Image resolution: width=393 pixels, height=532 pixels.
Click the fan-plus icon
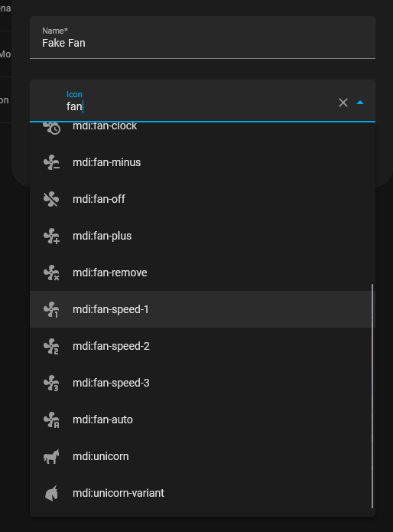pyautogui.click(x=51, y=236)
